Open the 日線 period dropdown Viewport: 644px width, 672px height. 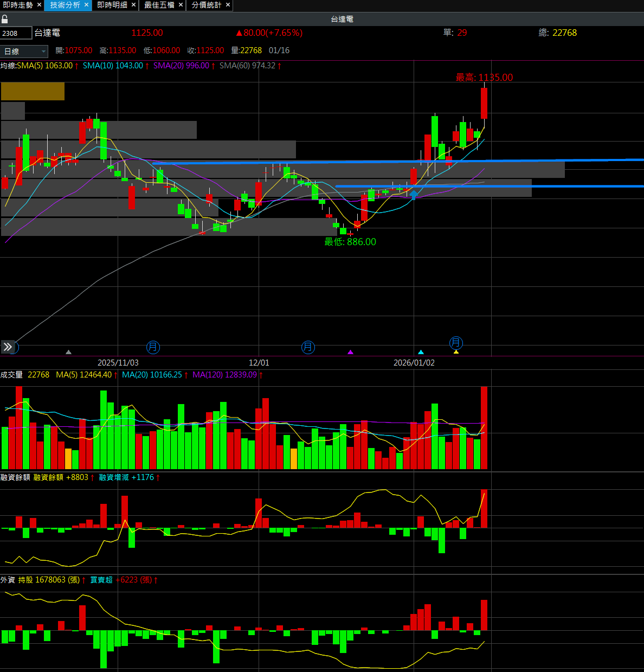(24, 52)
